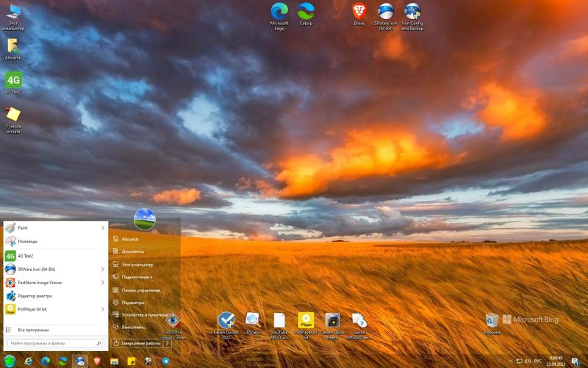
Task: Select the PotPlayer 64 bit desktop shortcut
Action: [x=306, y=325]
